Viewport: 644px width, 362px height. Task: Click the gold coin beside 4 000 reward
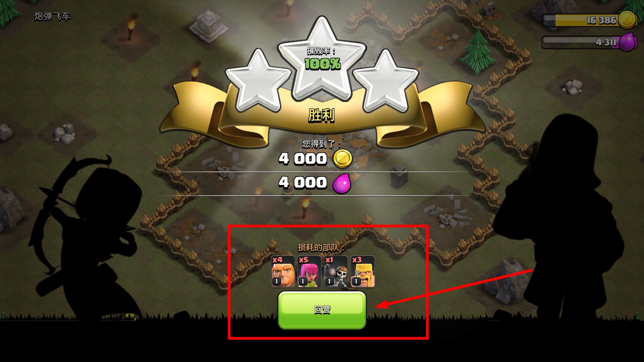point(342,159)
